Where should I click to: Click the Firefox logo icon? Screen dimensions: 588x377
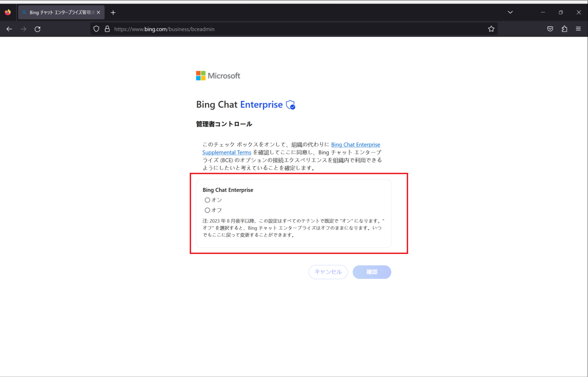(x=8, y=12)
